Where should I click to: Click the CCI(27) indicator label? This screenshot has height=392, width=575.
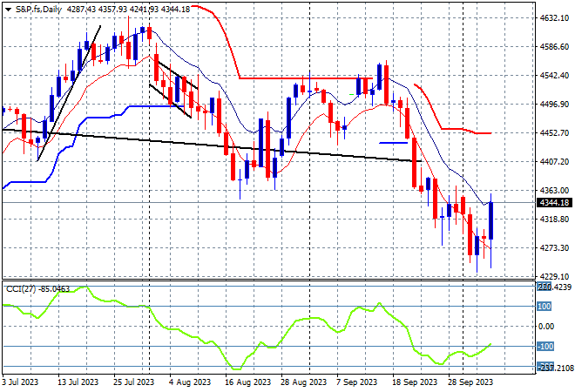click(21, 289)
